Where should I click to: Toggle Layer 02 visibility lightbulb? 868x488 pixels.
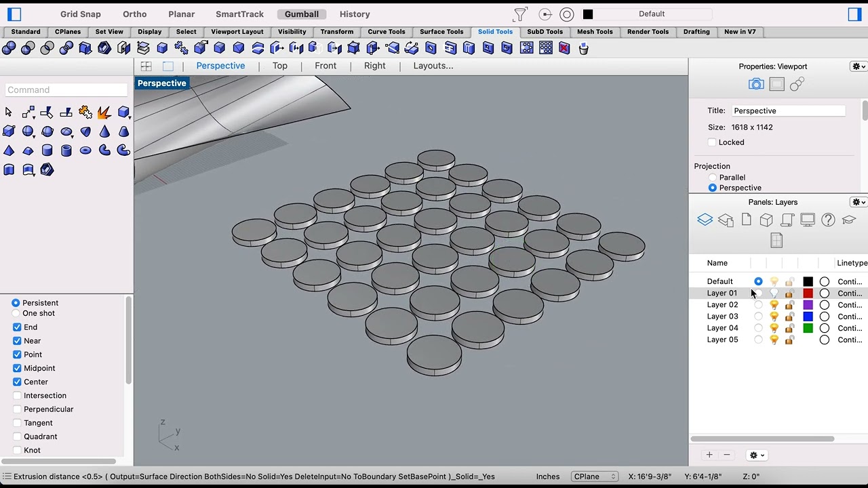click(774, 305)
